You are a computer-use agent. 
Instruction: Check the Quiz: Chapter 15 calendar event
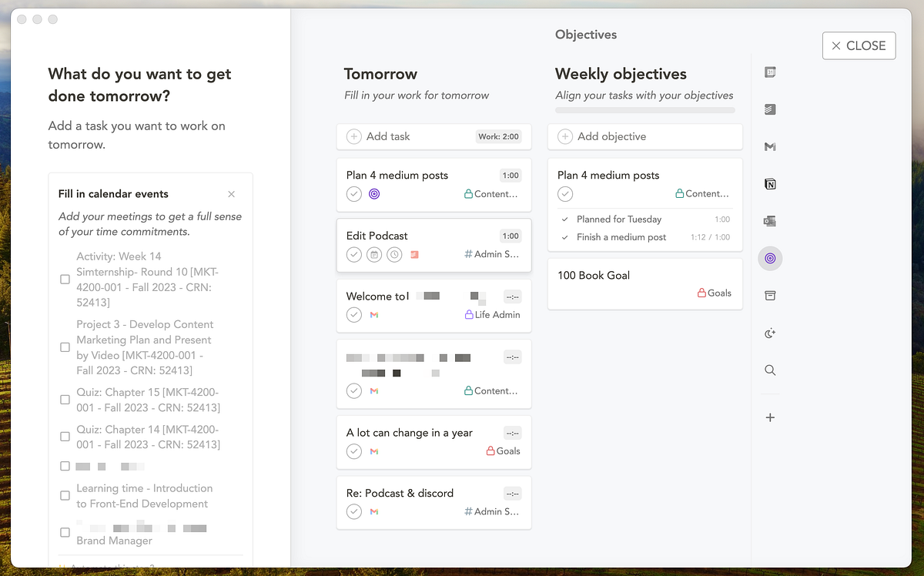pos(65,400)
